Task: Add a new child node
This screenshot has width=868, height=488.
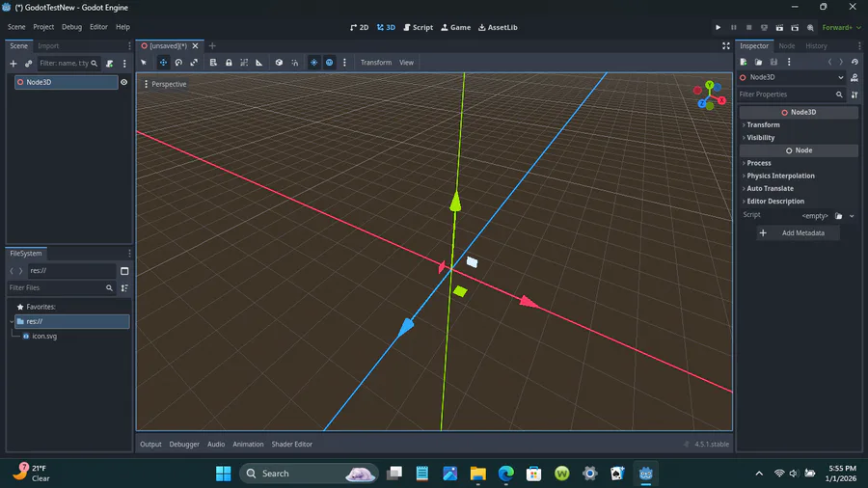Action: click(x=14, y=64)
